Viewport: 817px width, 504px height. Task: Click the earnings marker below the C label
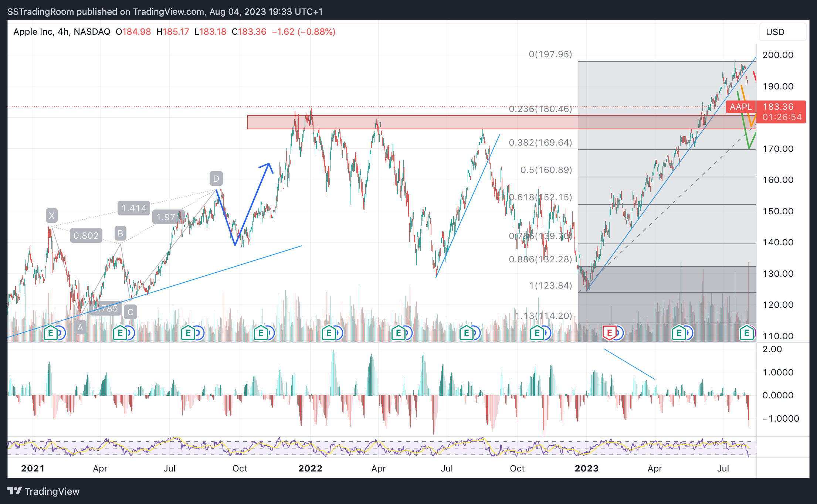click(120, 333)
